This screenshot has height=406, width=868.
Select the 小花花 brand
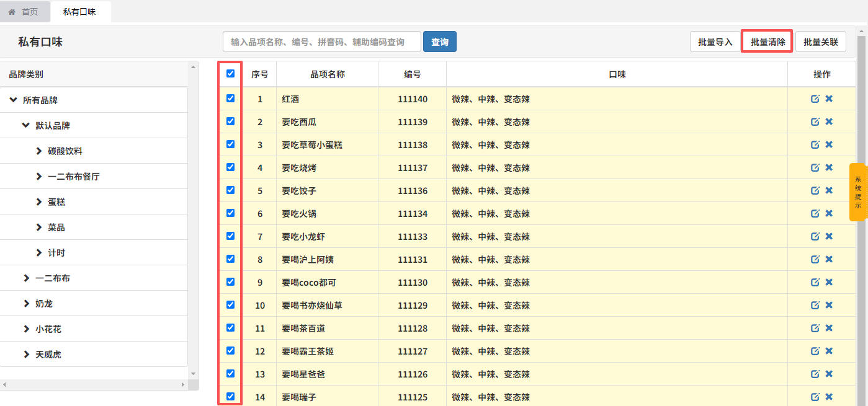point(48,329)
